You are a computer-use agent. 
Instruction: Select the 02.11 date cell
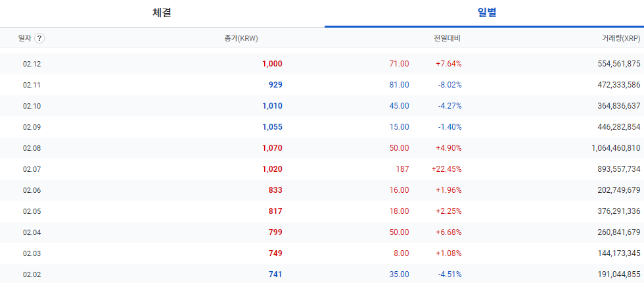tap(32, 85)
